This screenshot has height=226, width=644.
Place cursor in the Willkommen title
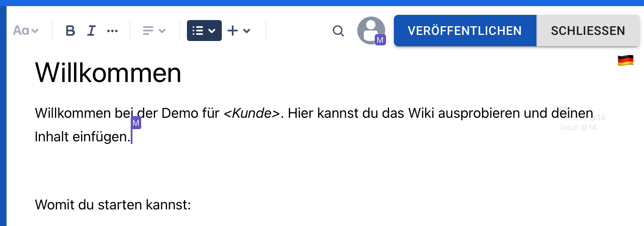108,72
